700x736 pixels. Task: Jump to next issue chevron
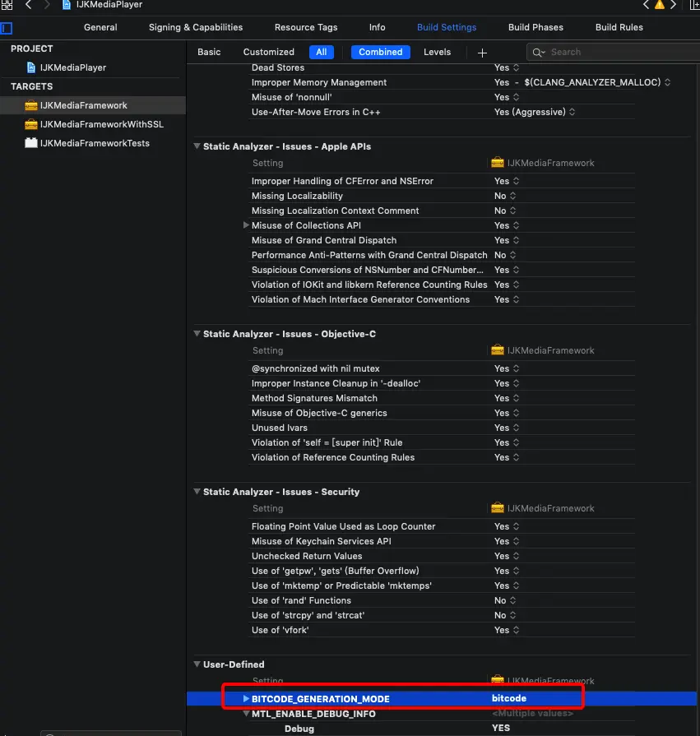tap(673, 5)
